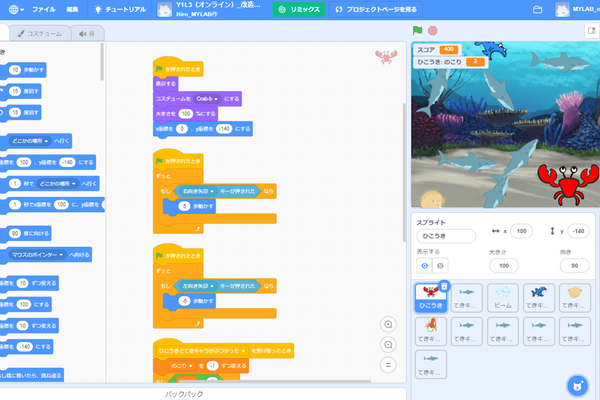600x400 pixels.
Task: Reset workspace zoom with equals icon
Action: tap(388, 365)
